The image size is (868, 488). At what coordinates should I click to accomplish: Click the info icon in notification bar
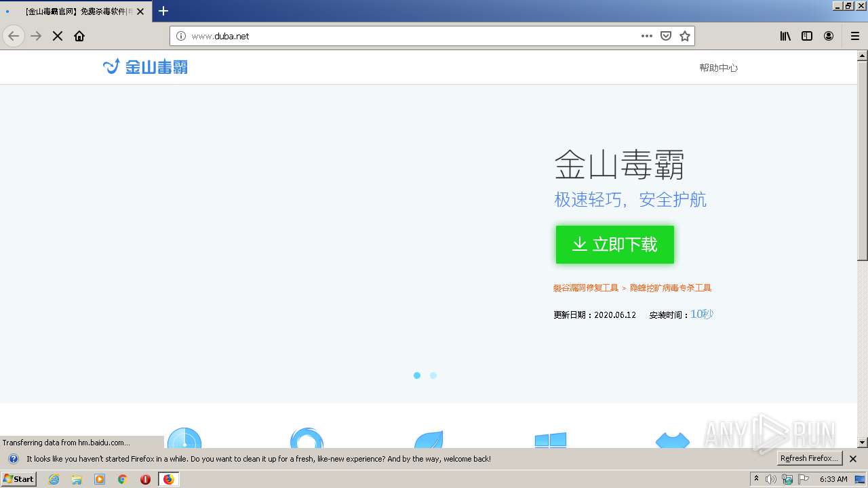pyautogui.click(x=13, y=459)
